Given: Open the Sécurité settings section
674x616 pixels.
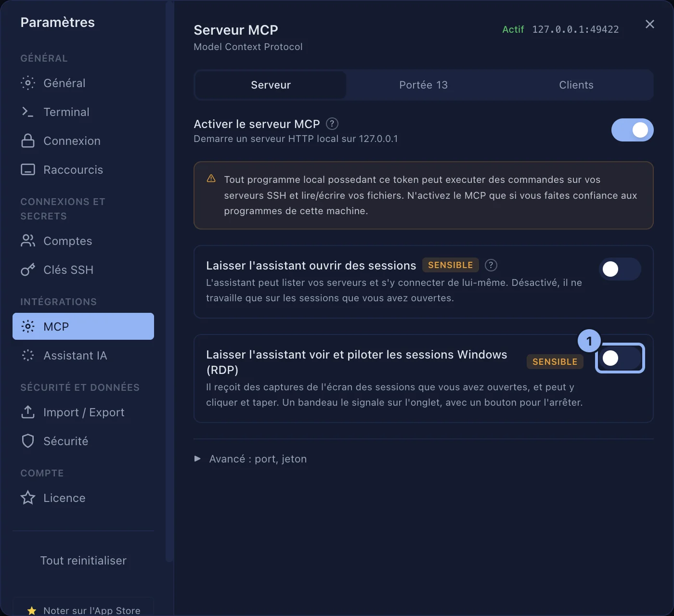Looking at the screenshot, I should 83,441.
